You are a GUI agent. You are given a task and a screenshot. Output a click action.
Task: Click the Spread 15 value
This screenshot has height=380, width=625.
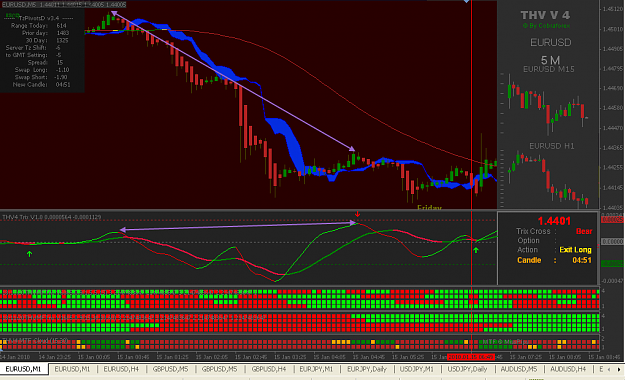59,63
